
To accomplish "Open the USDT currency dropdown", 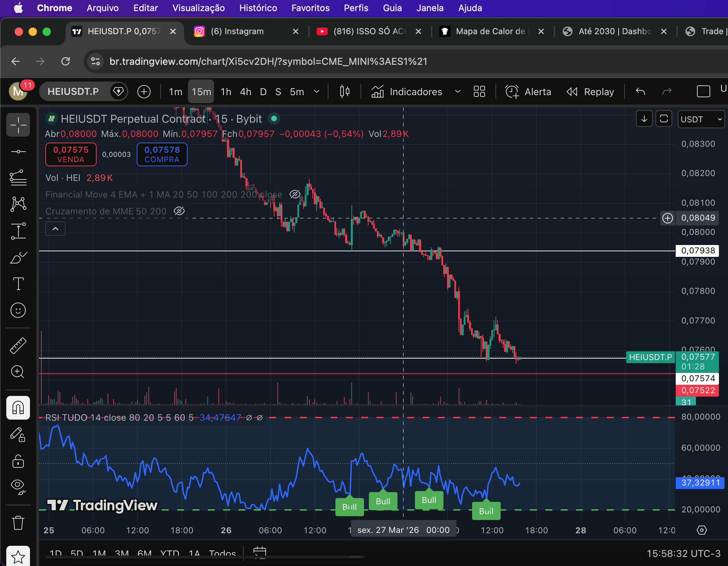I will tap(701, 120).
